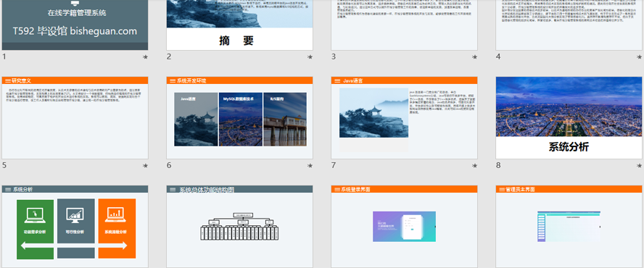This screenshot has width=644, height=268.
Task: Select the 系统开发环境 slide thumbnail
Action: [239, 118]
